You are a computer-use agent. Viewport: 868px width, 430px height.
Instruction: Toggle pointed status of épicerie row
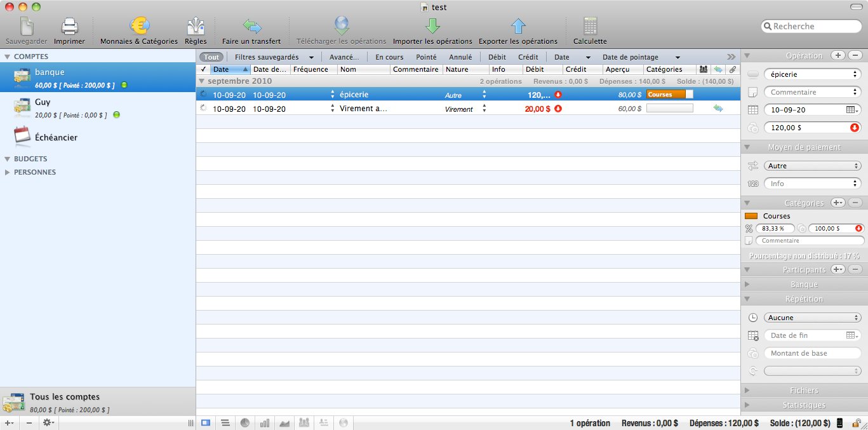point(203,95)
